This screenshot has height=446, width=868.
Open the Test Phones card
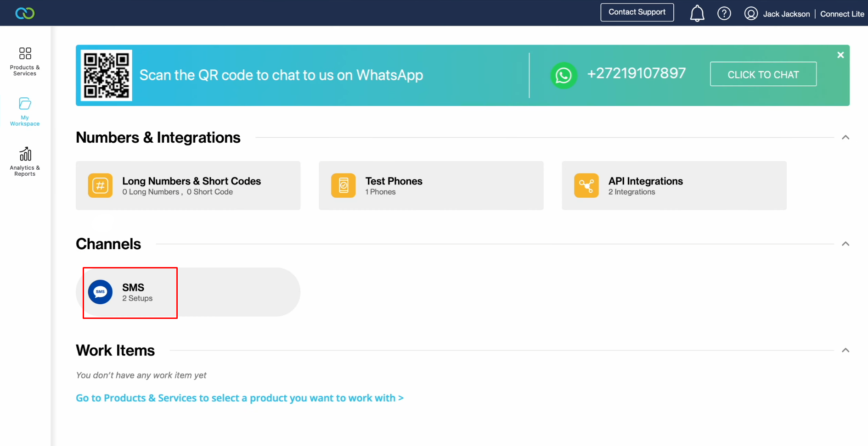click(431, 185)
